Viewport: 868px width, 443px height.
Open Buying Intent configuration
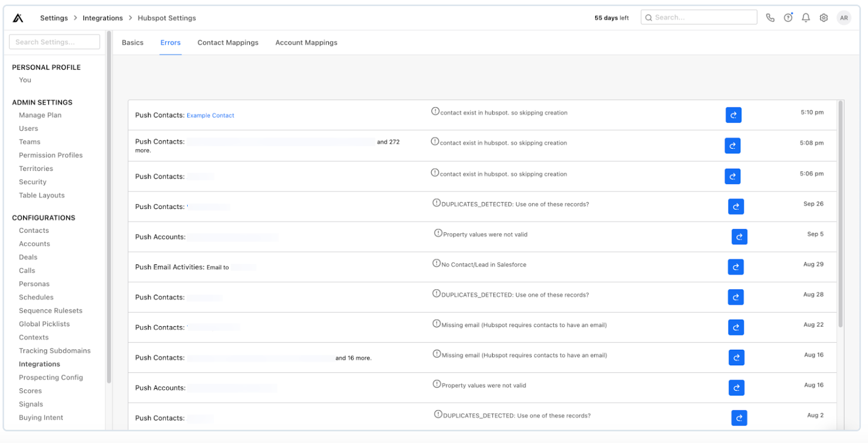(41, 417)
